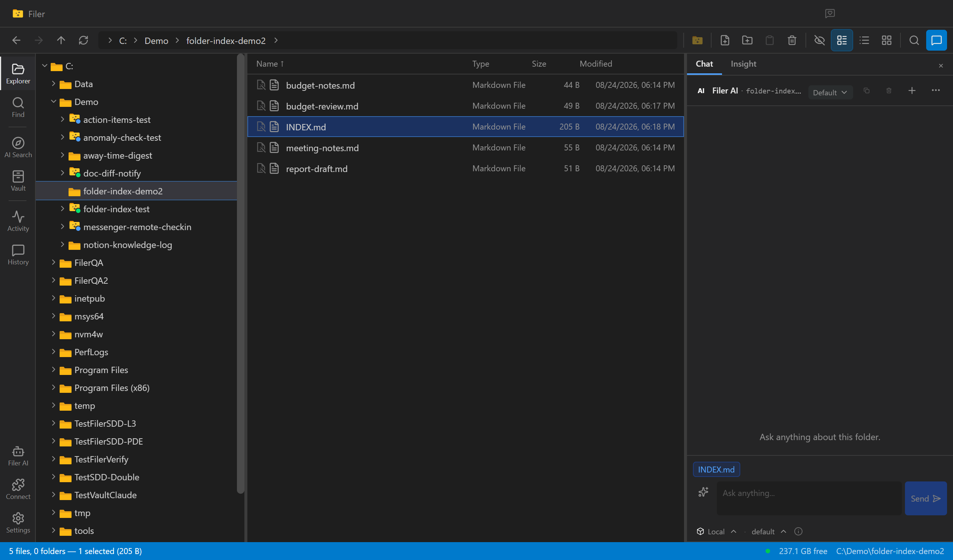Sort by the Type column header

tap(480, 64)
